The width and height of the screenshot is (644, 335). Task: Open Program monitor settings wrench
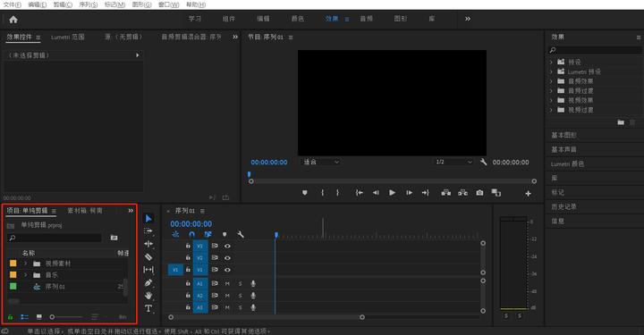pyautogui.click(x=483, y=162)
